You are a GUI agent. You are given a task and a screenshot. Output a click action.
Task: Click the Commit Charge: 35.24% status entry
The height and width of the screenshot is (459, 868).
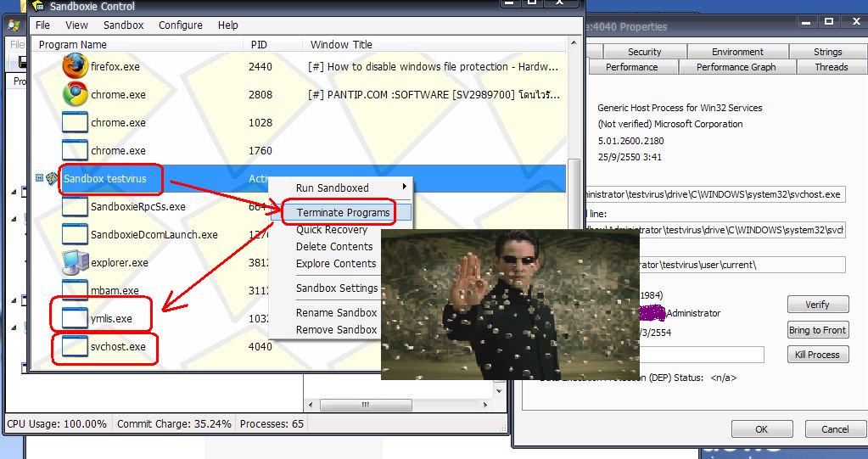174,424
